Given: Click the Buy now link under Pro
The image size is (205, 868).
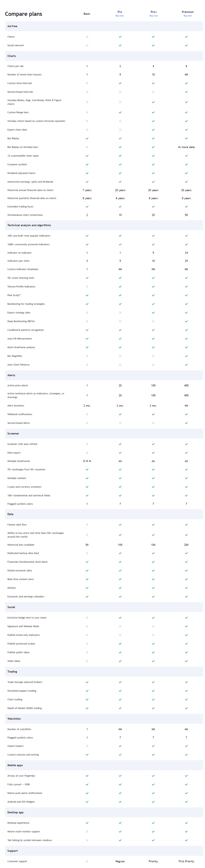Looking at the screenshot, I should tap(120, 15).
